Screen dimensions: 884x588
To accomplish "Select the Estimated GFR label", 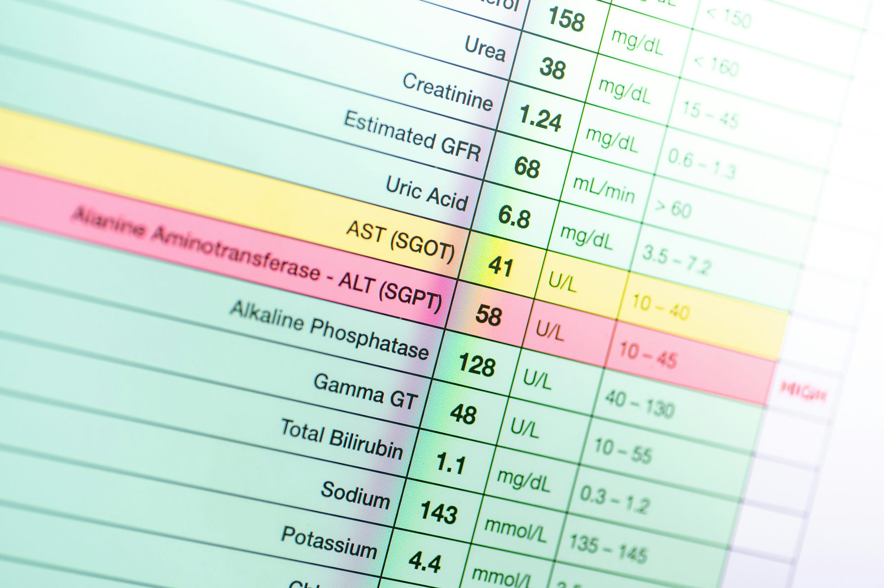I will (413, 137).
